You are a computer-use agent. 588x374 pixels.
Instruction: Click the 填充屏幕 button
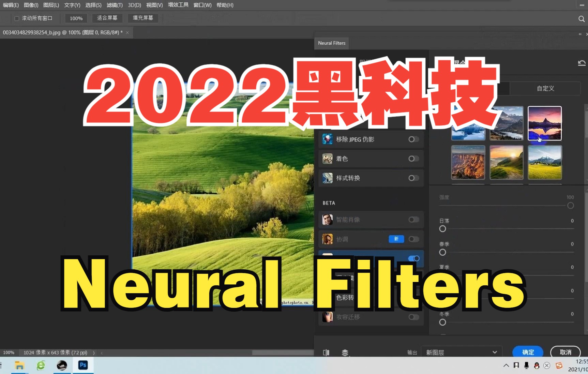[x=143, y=18]
